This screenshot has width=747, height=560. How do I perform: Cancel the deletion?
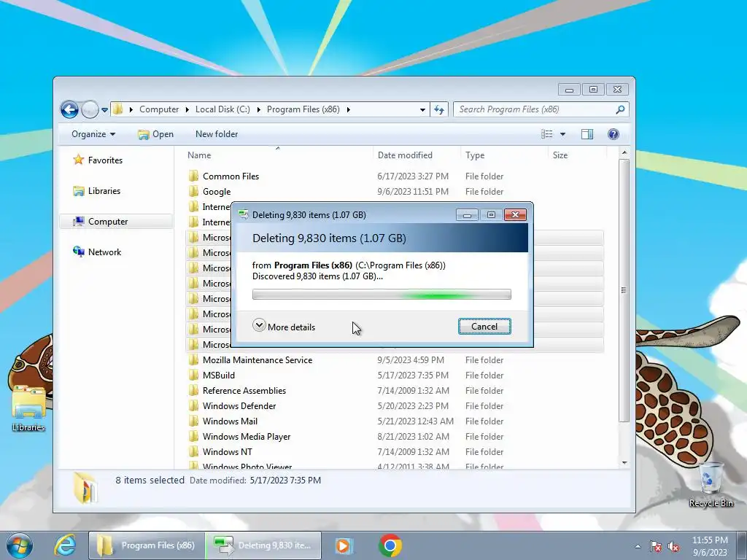(x=484, y=327)
